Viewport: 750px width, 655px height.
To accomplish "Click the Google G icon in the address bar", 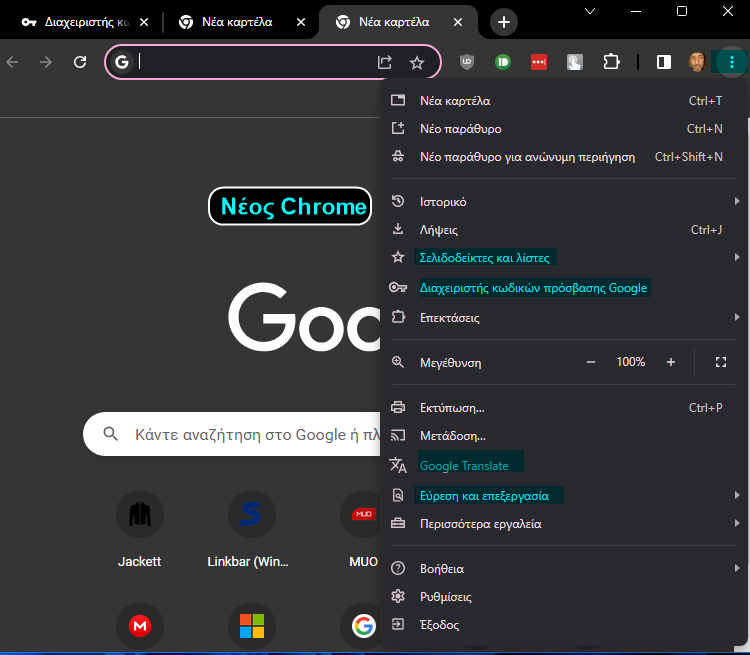I will (122, 62).
